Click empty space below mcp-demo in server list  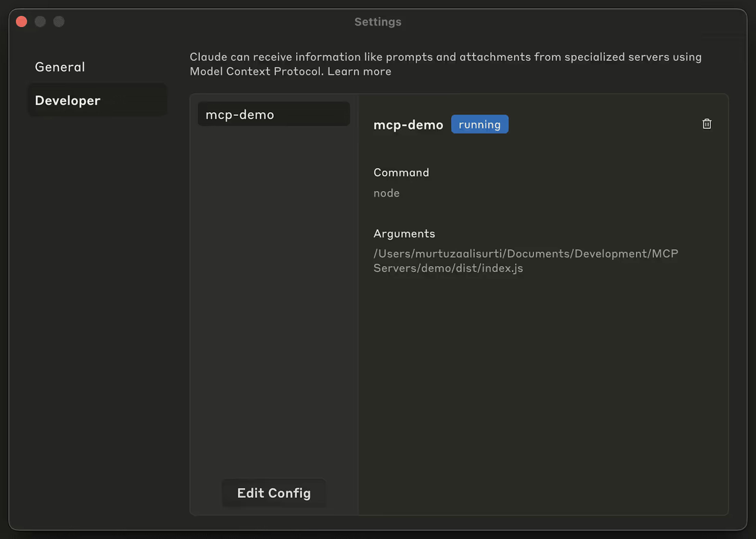pos(273,282)
